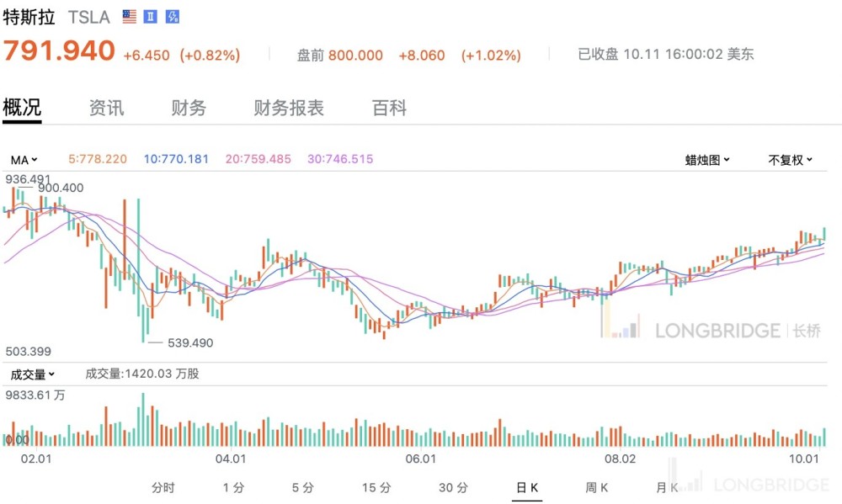Open the MA indicator dropdown

click(x=24, y=159)
